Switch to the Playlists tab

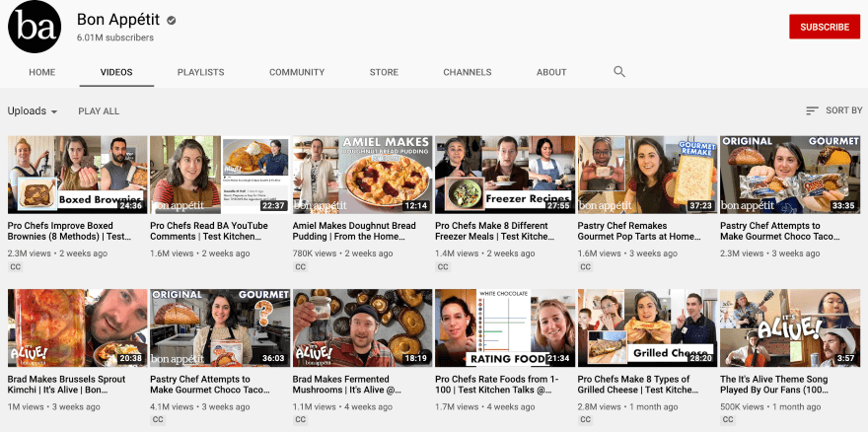click(200, 72)
